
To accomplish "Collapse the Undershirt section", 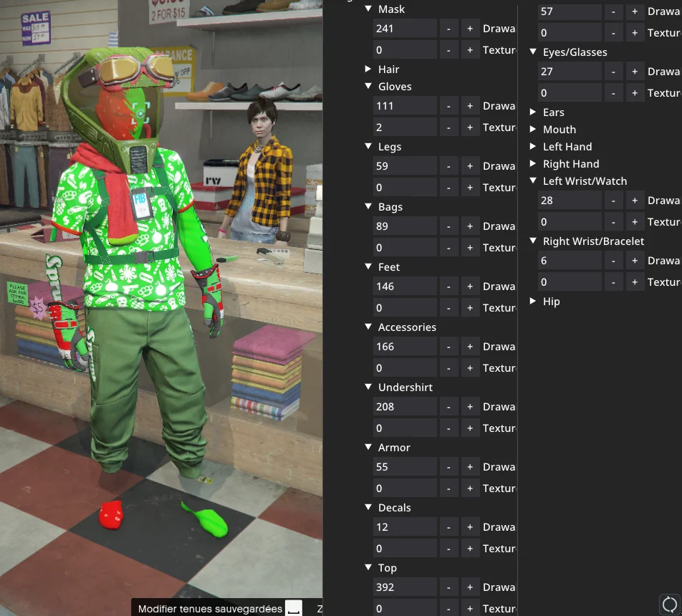I will (x=368, y=387).
